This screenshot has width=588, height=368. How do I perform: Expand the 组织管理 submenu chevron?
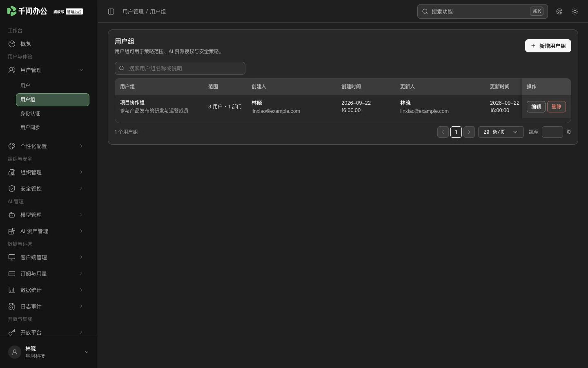[81, 172]
